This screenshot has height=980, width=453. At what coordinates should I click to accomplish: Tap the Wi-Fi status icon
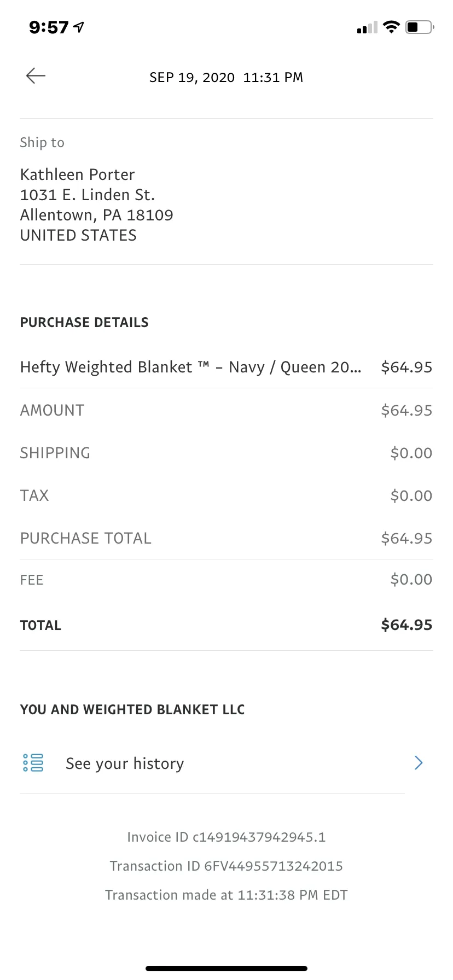pos(391,27)
